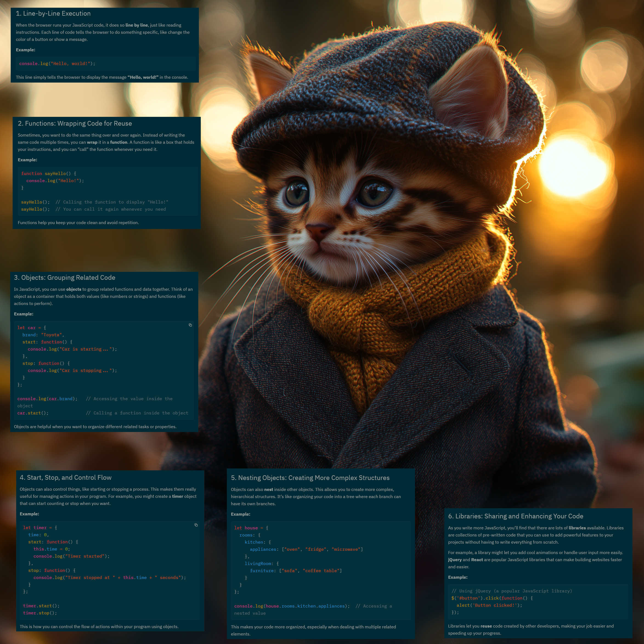
Task: Click the bold word "wrap" in the Functions section
Action: coord(92,142)
